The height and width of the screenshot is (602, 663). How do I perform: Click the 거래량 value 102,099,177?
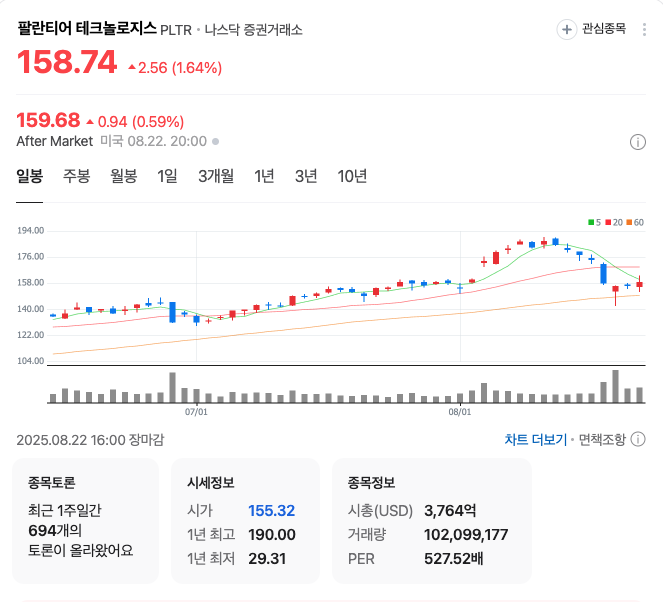coord(466,535)
